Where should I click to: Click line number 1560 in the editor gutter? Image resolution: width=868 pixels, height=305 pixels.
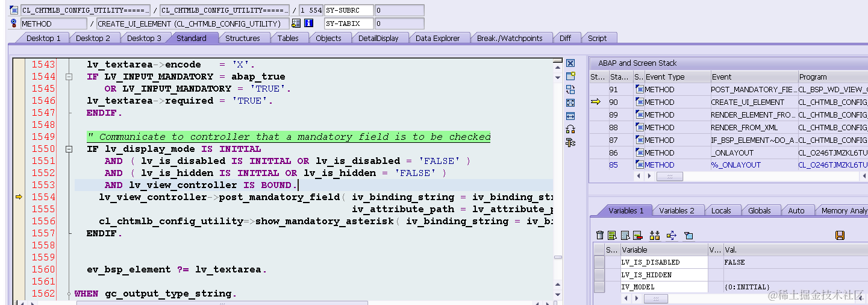[x=43, y=269]
